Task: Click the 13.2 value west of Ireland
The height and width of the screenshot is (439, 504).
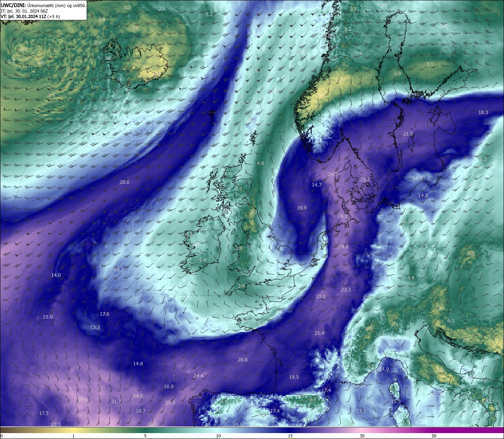Action: point(119,270)
